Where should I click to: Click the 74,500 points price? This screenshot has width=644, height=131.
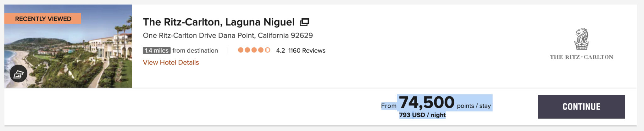(427, 103)
